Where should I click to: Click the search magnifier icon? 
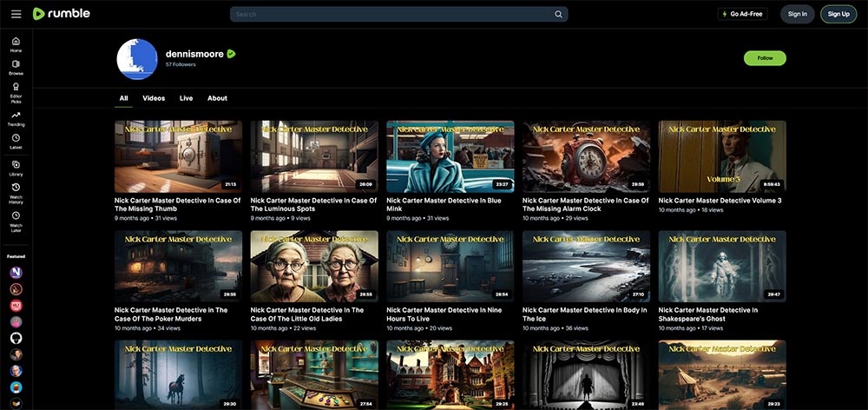click(x=558, y=15)
